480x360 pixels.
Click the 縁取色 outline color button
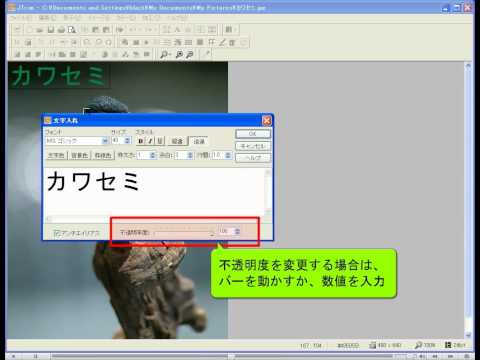[103, 155]
